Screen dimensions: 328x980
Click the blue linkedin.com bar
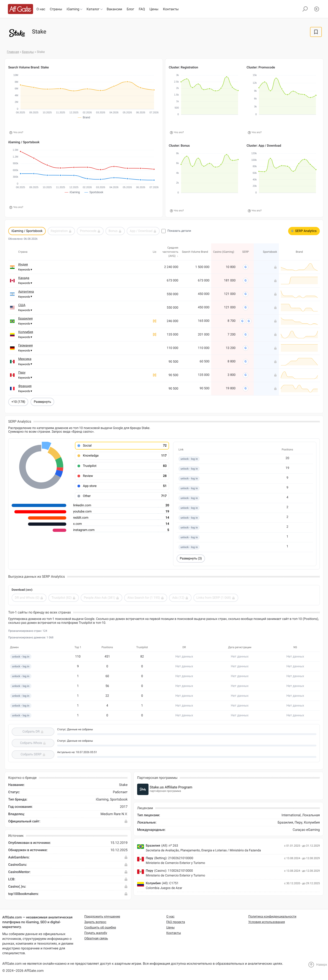(39, 506)
